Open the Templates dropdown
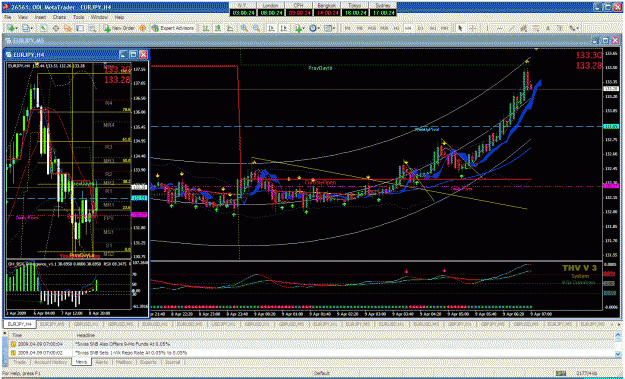 point(330,28)
